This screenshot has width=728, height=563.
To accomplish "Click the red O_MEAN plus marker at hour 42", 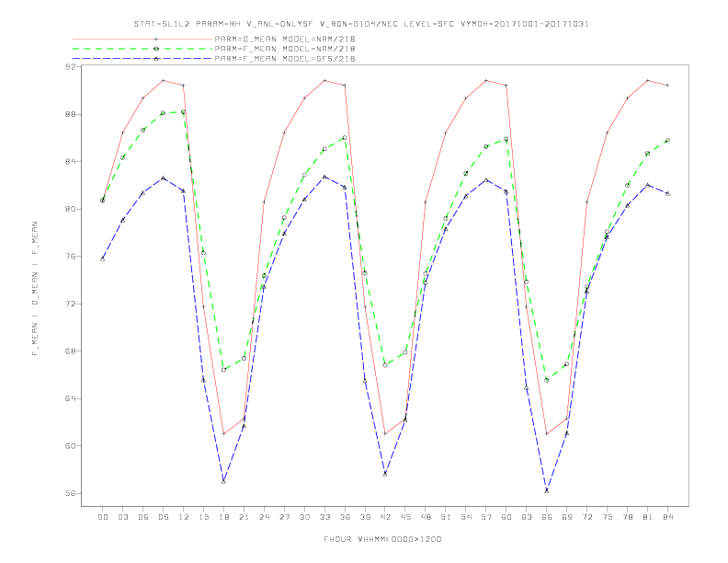I will pos(385,434).
